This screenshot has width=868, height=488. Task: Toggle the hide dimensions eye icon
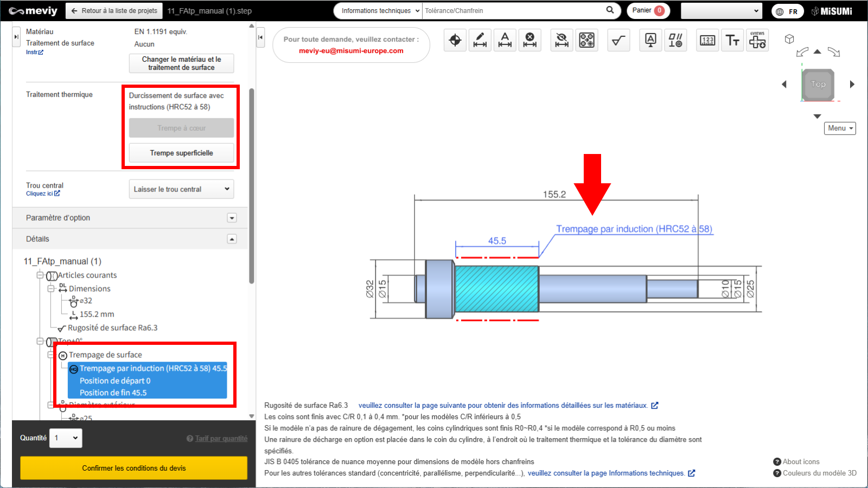click(x=562, y=40)
